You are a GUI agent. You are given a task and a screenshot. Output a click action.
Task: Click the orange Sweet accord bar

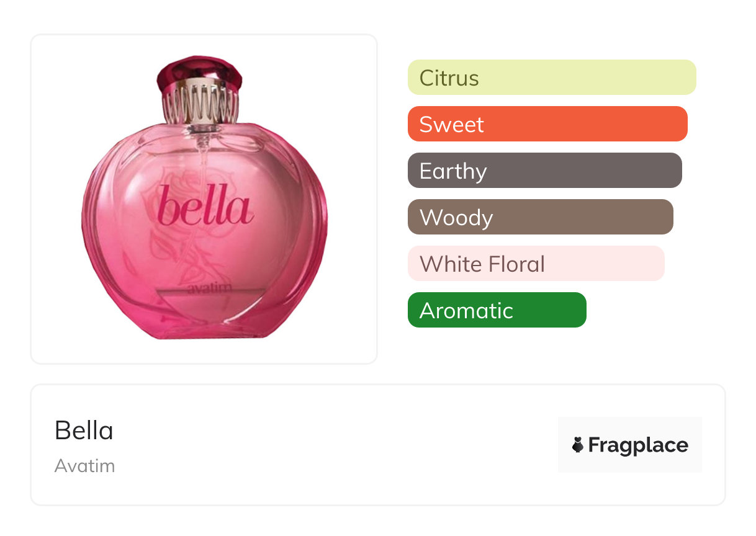(x=547, y=124)
